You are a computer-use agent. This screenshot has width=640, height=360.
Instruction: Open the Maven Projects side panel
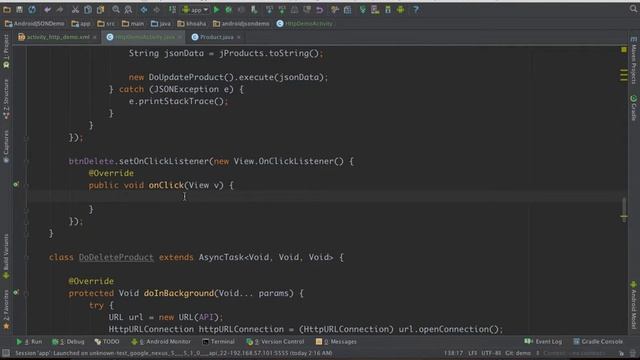(x=633, y=60)
